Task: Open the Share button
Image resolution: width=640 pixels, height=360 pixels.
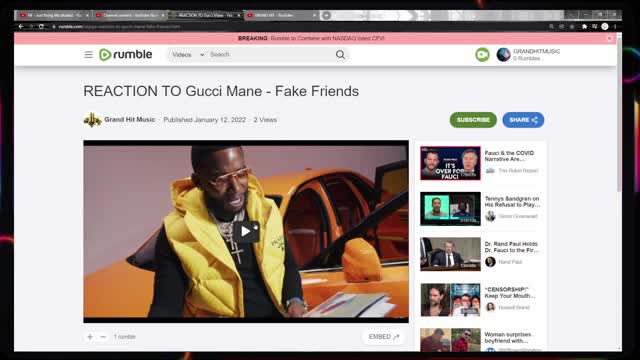Action: 523,120
